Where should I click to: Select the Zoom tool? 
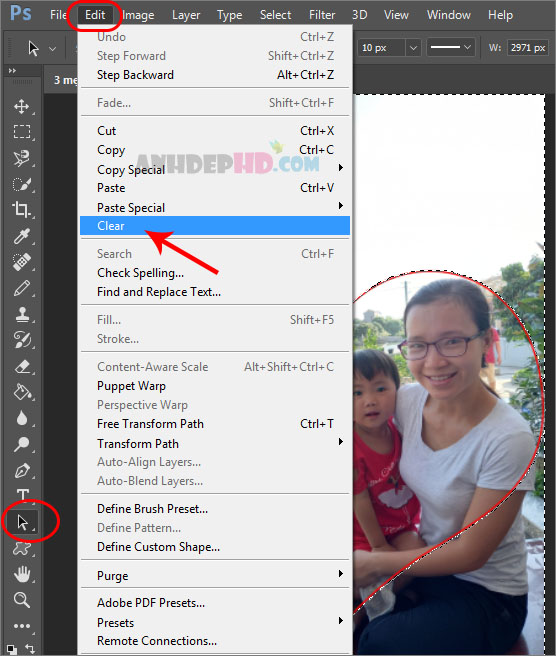tap(22, 600)
